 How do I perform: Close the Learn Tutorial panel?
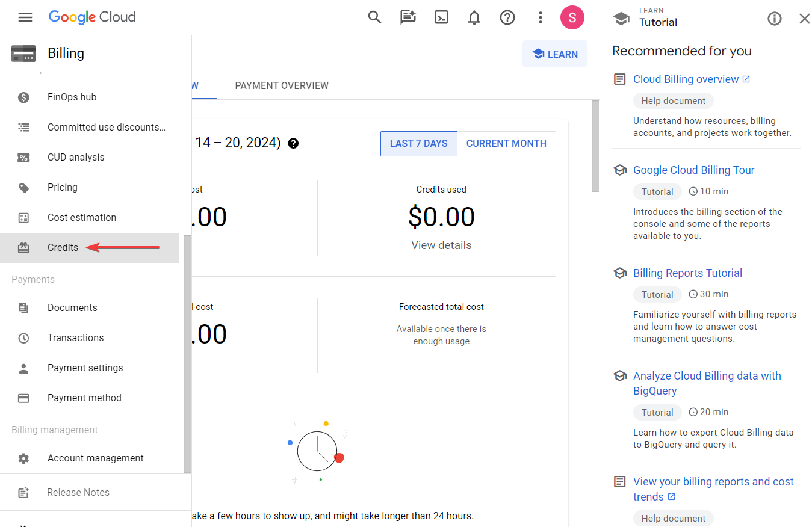coord(804,19)
